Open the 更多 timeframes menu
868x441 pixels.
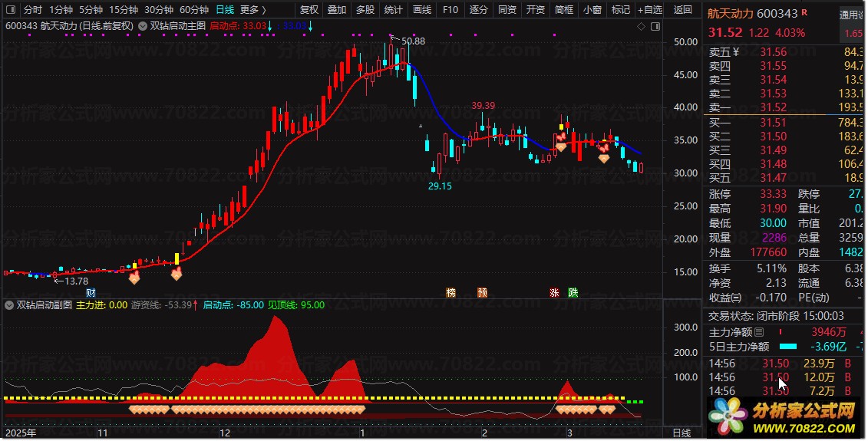tap(252, 10)
